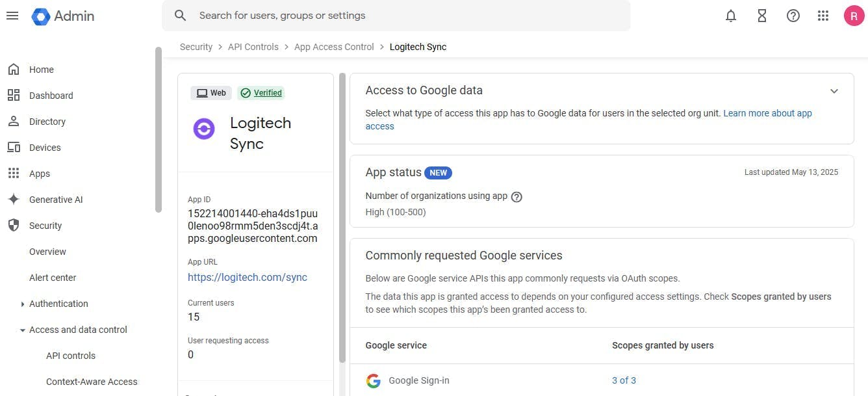This screenshot has width=868, height=396.
Task: Click the help icon beside Number of organizations
Action: [517, 196]
